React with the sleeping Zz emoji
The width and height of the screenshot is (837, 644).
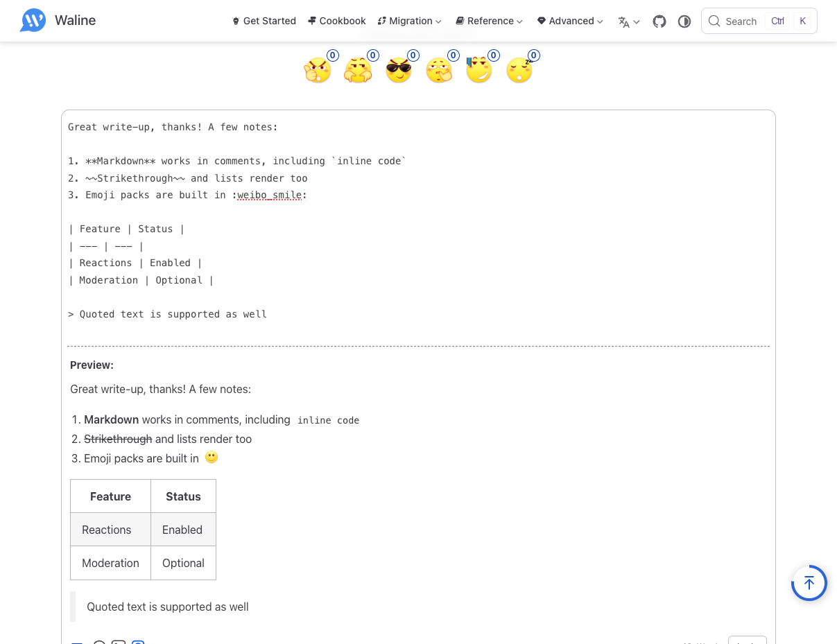(519, 70)
